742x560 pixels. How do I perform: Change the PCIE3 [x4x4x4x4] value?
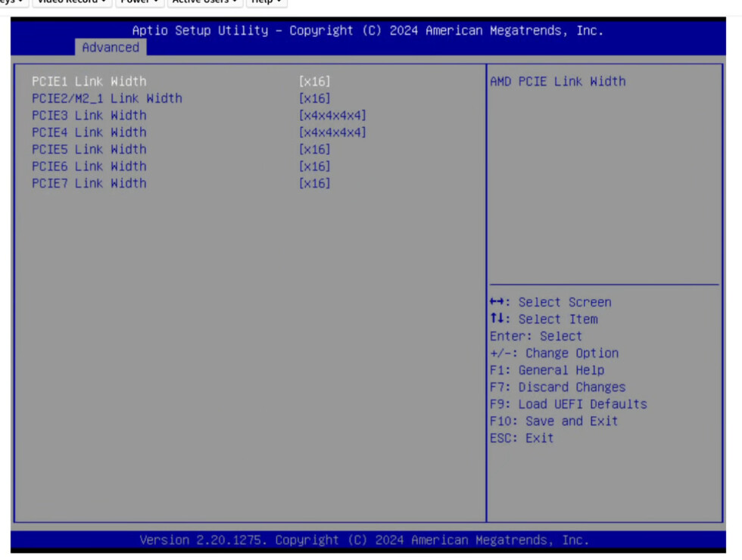tap(332, 115)
